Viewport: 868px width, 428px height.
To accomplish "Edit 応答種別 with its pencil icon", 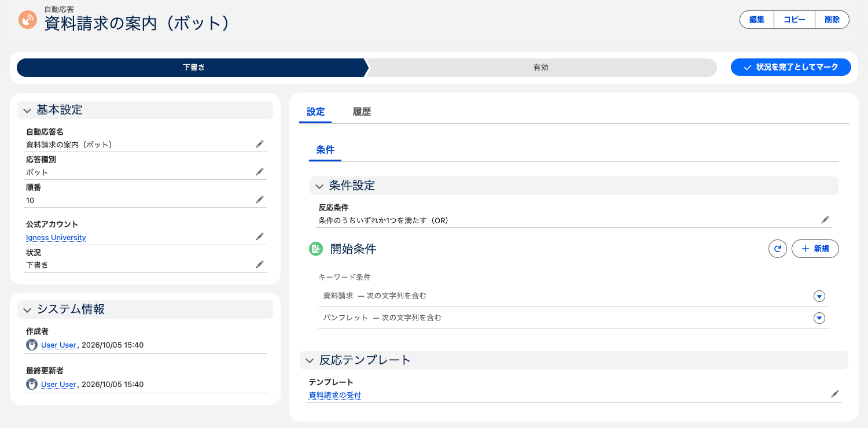I will (260, 172).
